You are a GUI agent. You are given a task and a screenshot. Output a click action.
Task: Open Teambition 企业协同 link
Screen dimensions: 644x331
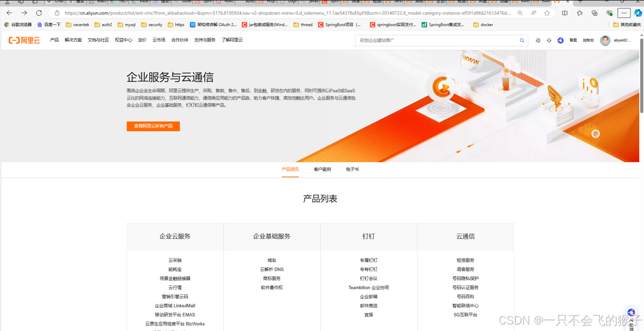(369, 287)
